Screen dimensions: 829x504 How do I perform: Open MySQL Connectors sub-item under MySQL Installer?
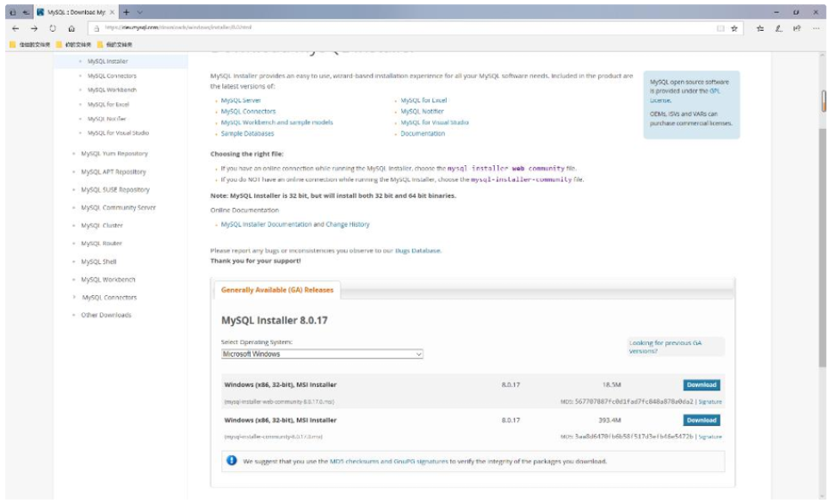click(x=112, y=76)
